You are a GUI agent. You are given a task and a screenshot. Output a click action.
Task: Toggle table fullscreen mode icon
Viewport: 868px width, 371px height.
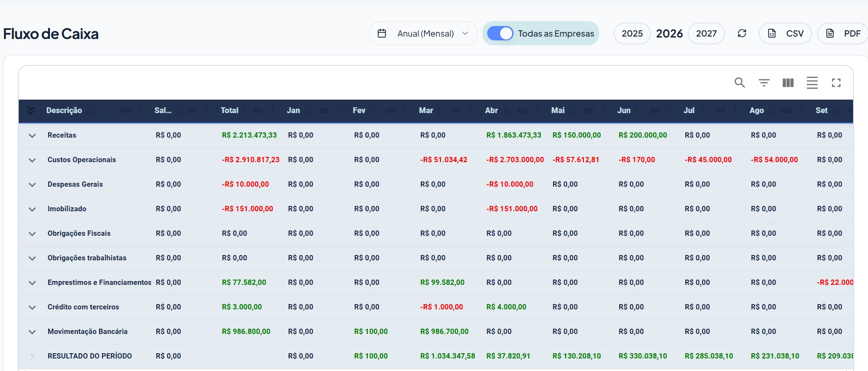pos(836,83)
